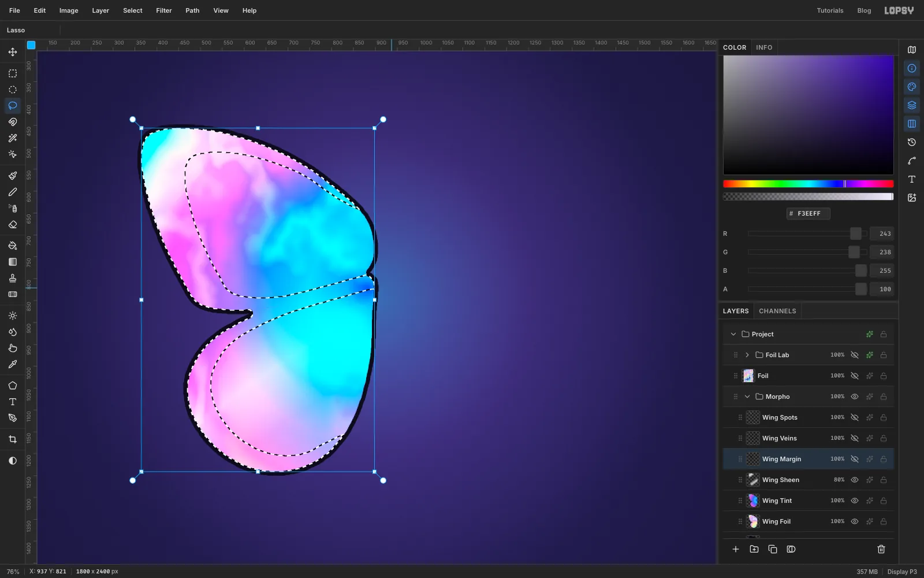This screenshot has height=578, width=924.
Task: Open the Select menu
Action: coord(133,10)
